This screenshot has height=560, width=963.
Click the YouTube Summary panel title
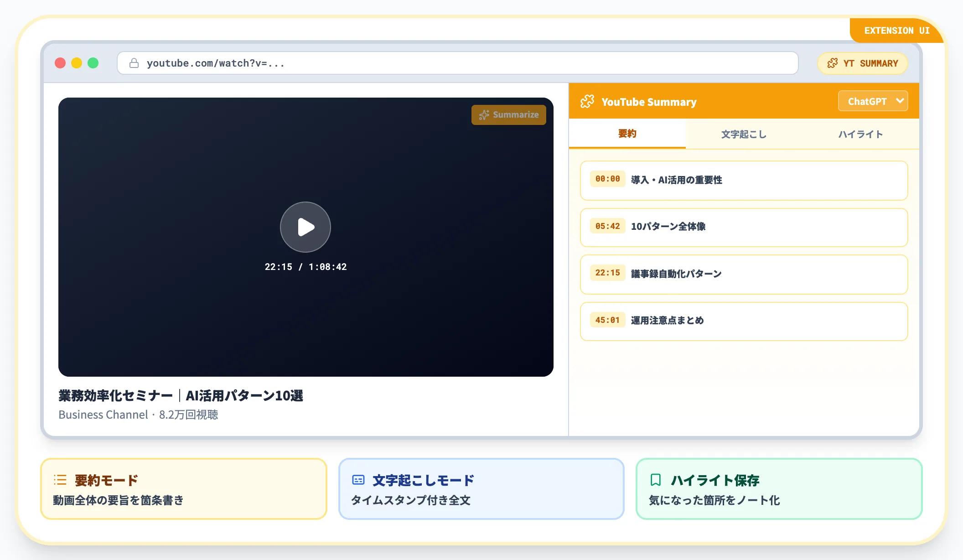pyautogui.click(x=649, y=102)
